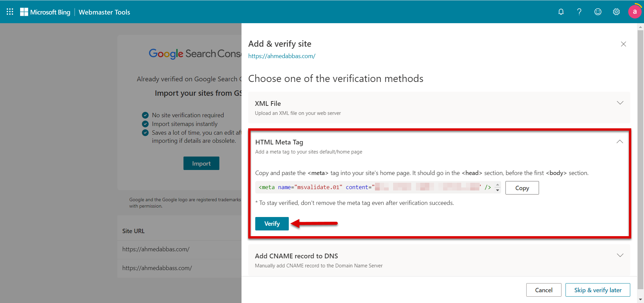Expand the Add CNAME record to DNS option
Image resolution: width=644 pixels, height=303 pixels.
pos(620,255)
